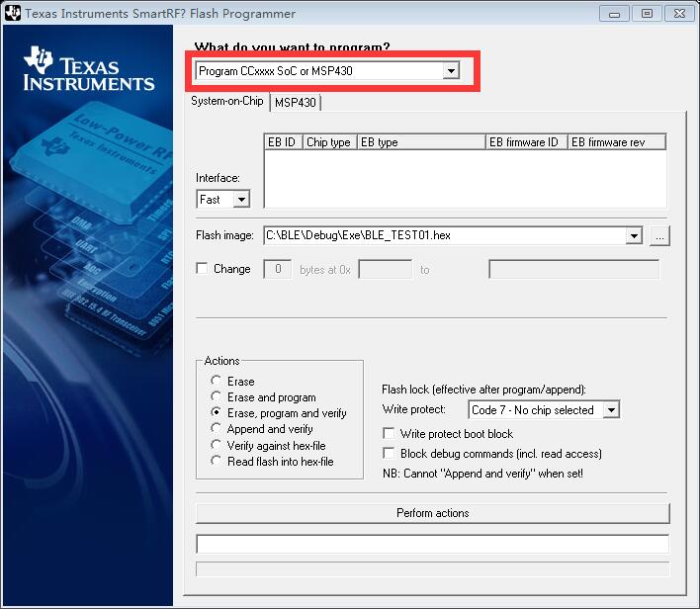Click the byte count field showing 0

(x=278, y=269)
